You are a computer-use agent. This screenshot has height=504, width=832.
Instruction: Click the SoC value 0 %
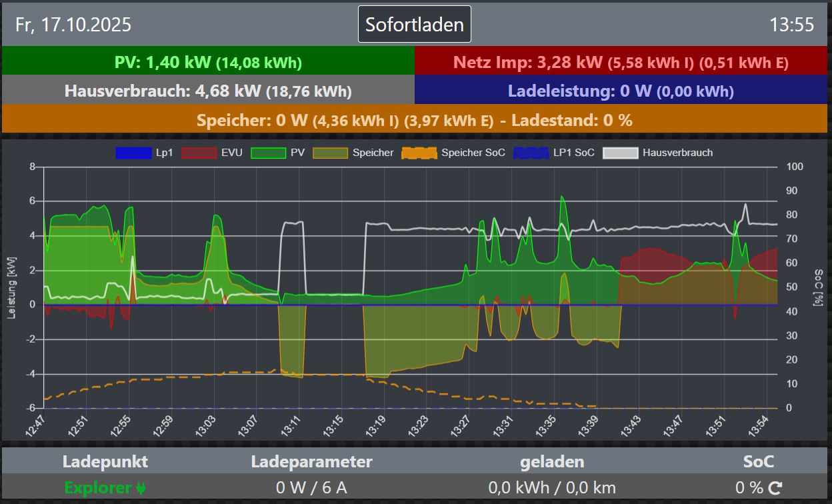pyautogui.click(x=749, y=488)
